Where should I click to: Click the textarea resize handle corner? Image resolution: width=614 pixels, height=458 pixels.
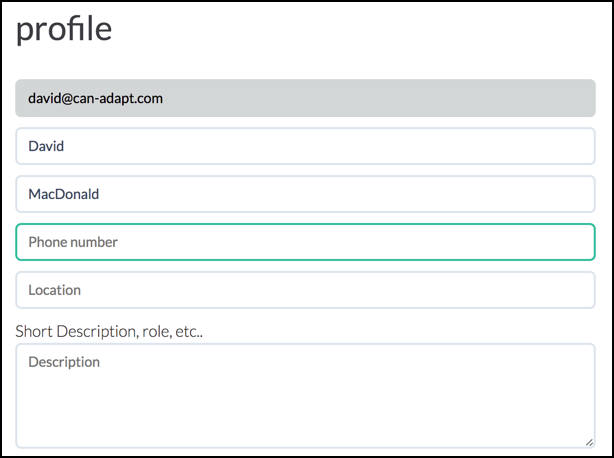click(x=590, y=441)
